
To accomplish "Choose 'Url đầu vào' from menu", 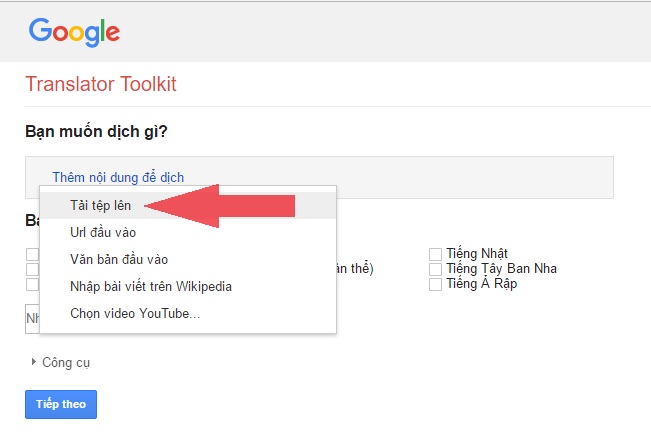I will [x=188, y=232].
